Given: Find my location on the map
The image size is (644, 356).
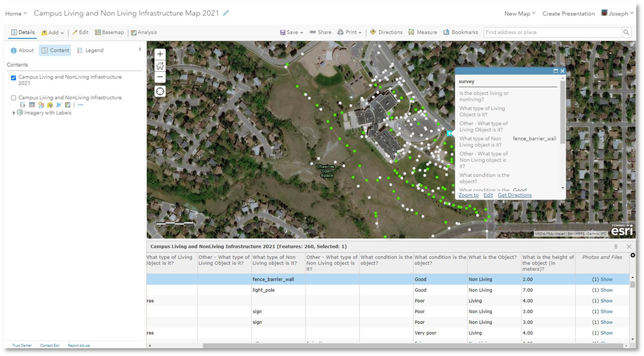Looking at the screenshot, I should (x=160, y=91).
